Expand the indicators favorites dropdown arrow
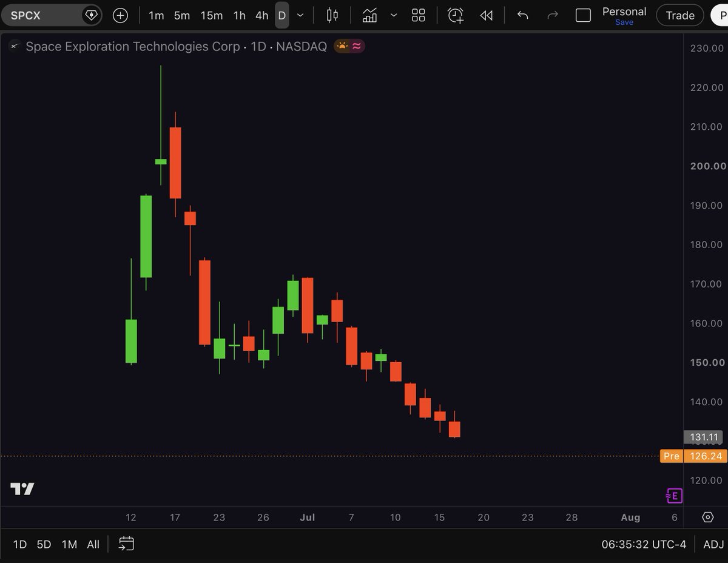This screenshot has width=728, height=563. (394, 15)
